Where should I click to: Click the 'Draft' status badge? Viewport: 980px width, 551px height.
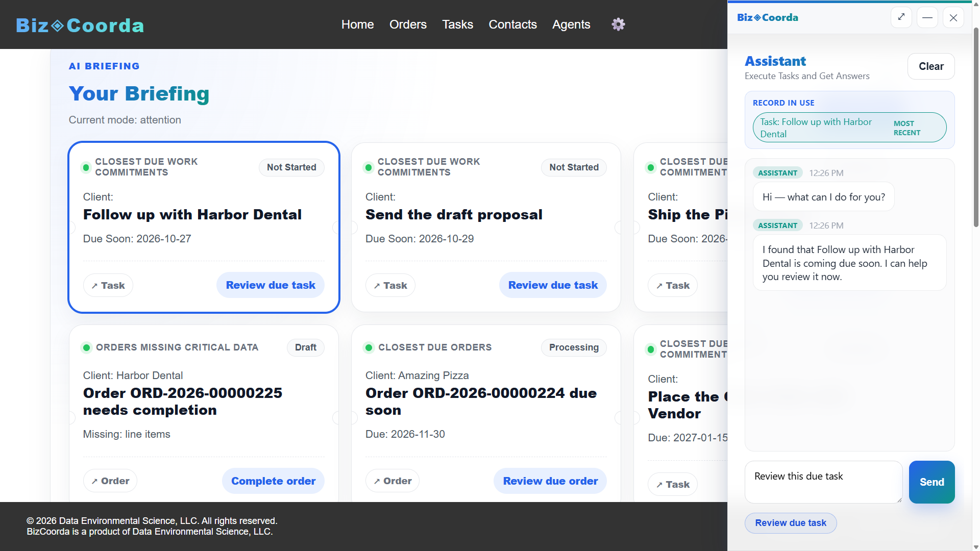click(306, 347)
